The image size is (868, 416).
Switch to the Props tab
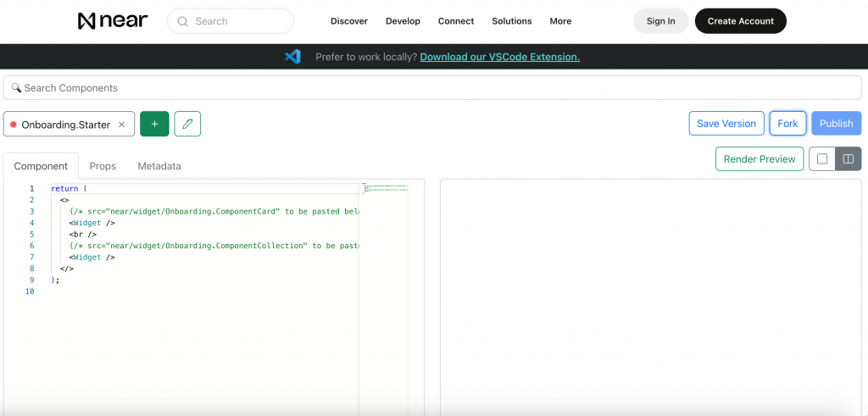click(x=103, y=166)
